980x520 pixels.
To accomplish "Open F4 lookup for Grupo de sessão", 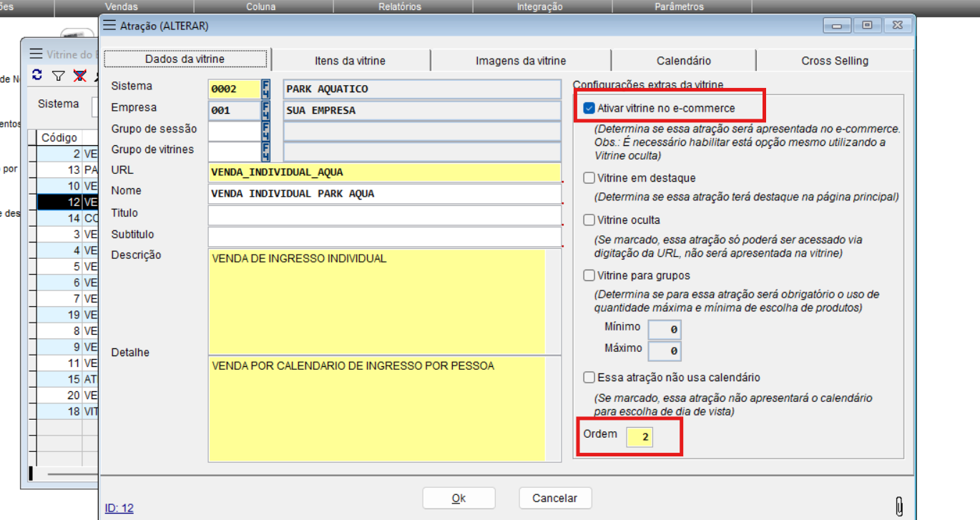I will (266, 131).
